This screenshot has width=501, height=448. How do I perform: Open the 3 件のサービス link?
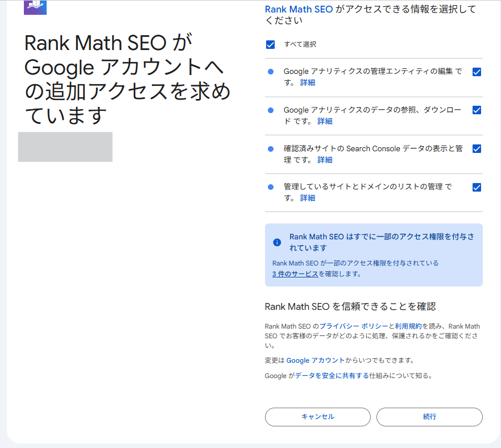tap(295, 274)
